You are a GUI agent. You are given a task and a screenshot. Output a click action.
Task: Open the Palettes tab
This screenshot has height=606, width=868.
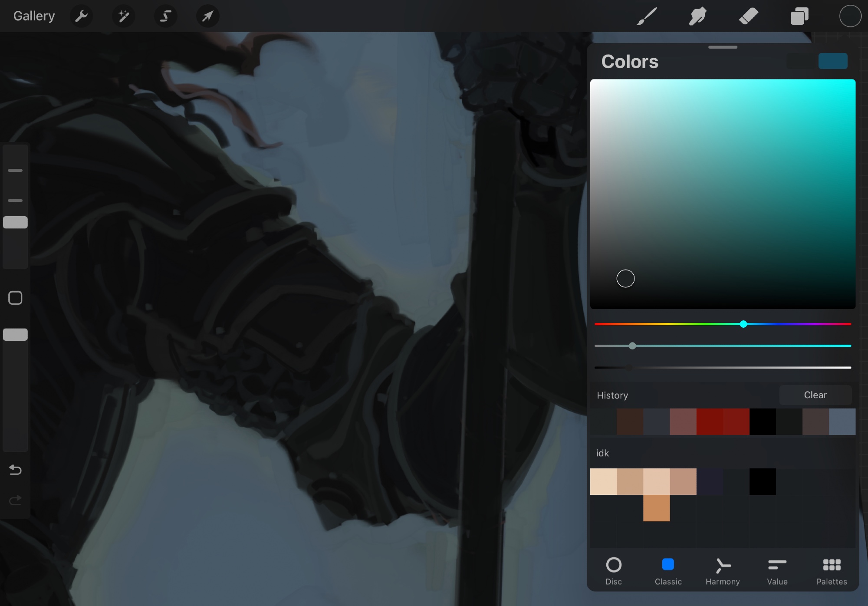tap(832, 571)
